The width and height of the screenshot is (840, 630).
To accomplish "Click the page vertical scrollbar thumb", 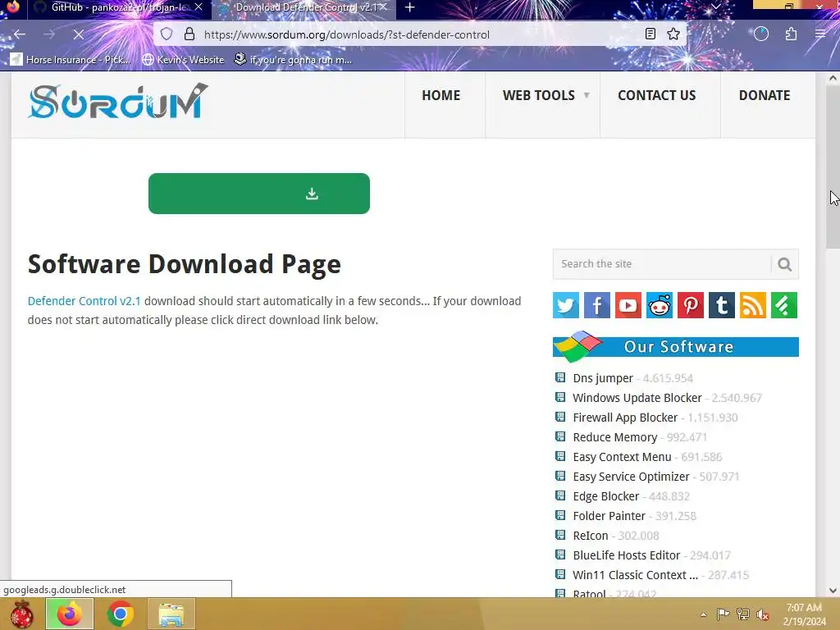I will (x=833, y=166).
